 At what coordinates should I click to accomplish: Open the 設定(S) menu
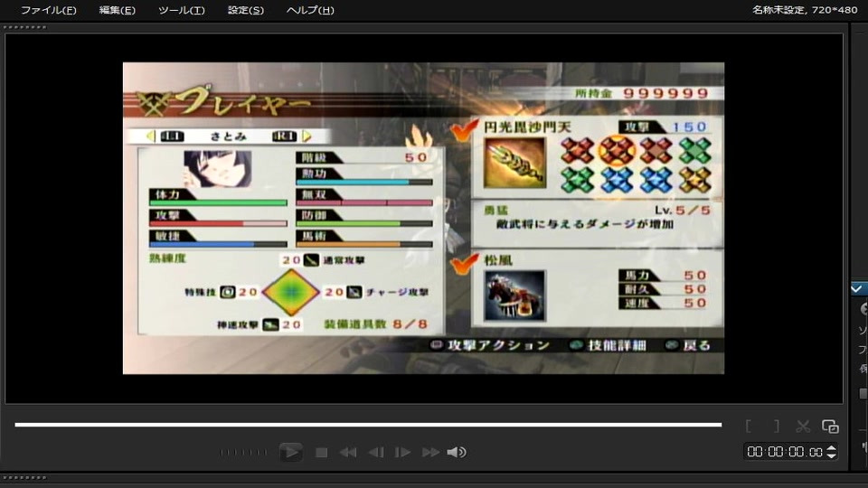pyautogui.click(x=246, y=10)
